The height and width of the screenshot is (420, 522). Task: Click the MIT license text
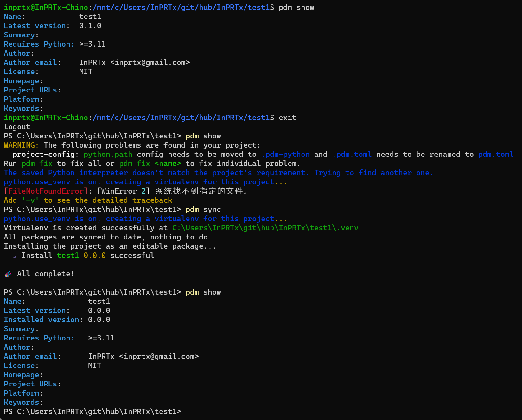tap(86, 72)
